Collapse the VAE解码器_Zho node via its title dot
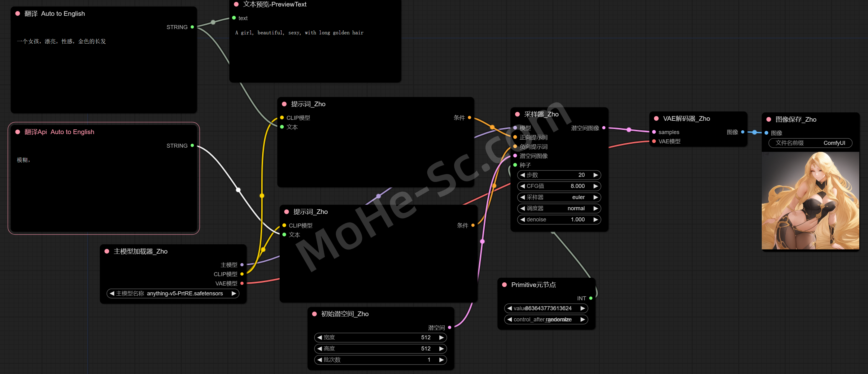Image resolution: width=868 pixels, height=374 pixels. pyautogui.click(x=656, y=118)
